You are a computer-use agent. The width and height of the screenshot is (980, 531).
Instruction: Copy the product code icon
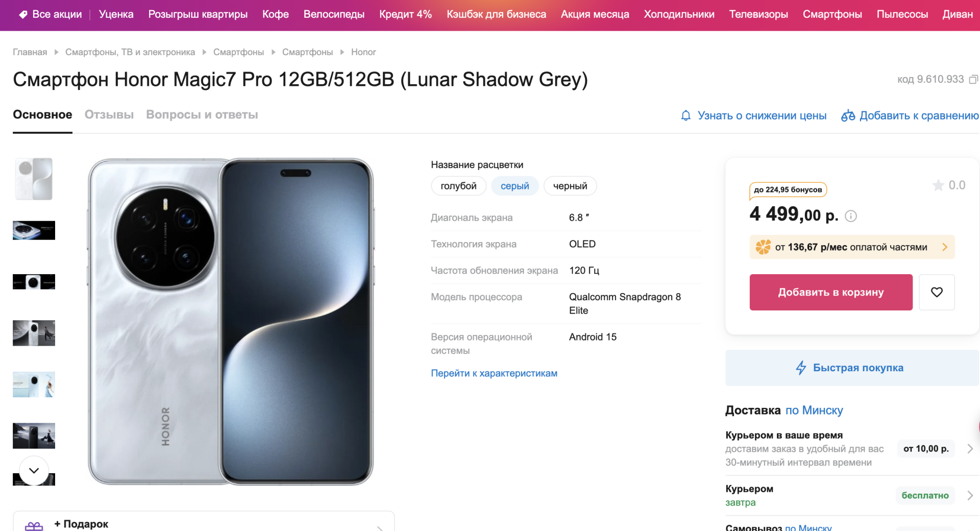tap(973, 80)
